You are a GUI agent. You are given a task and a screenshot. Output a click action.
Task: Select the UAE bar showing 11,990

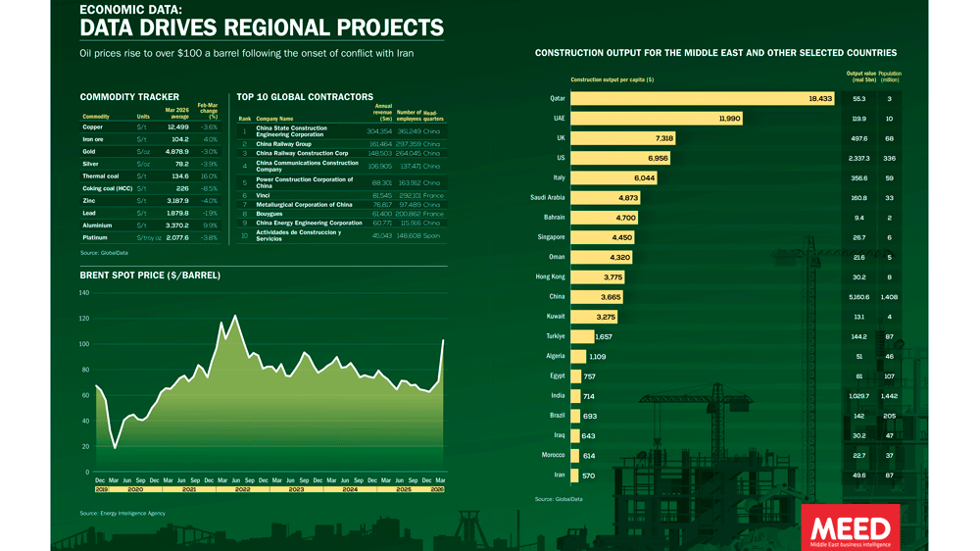657,119
